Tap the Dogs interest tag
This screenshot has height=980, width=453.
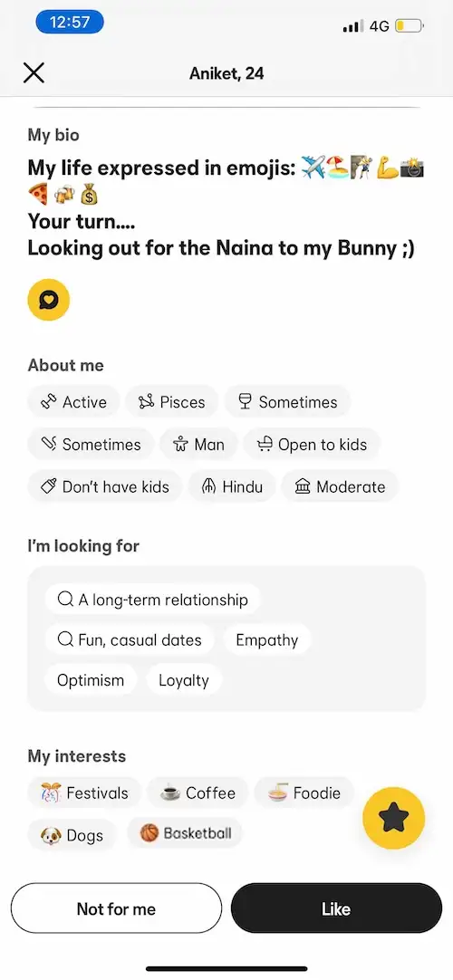click(x=72, y=835)
